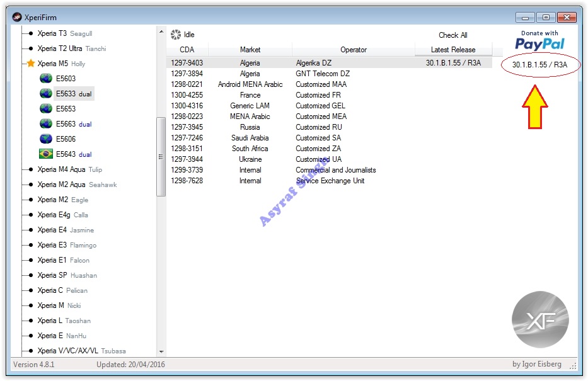Click the XF round logo

coord(540,319)
